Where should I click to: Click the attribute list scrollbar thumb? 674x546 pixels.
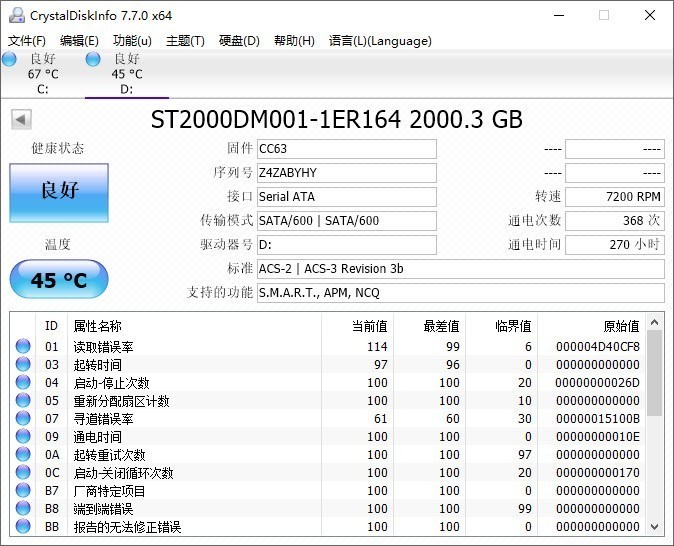point(655,373)
